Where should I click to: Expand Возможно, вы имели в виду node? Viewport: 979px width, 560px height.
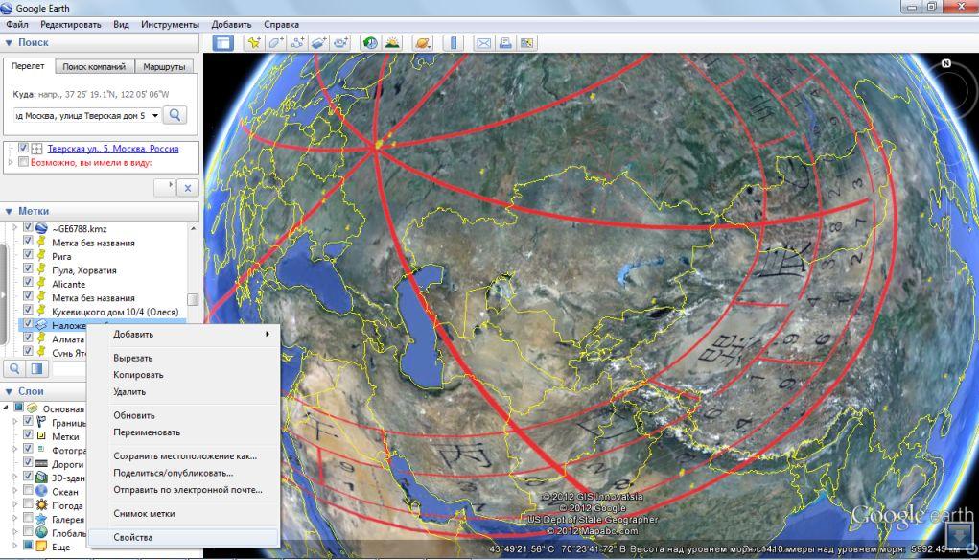click(11, 162)
